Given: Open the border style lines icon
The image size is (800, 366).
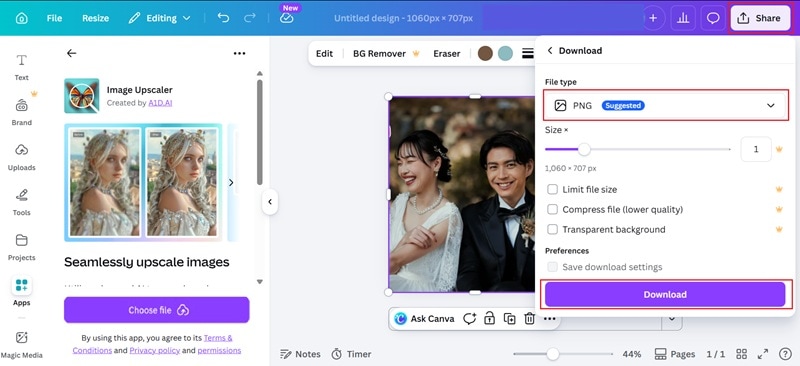Looking at the screenshot, I should point(528,54).
